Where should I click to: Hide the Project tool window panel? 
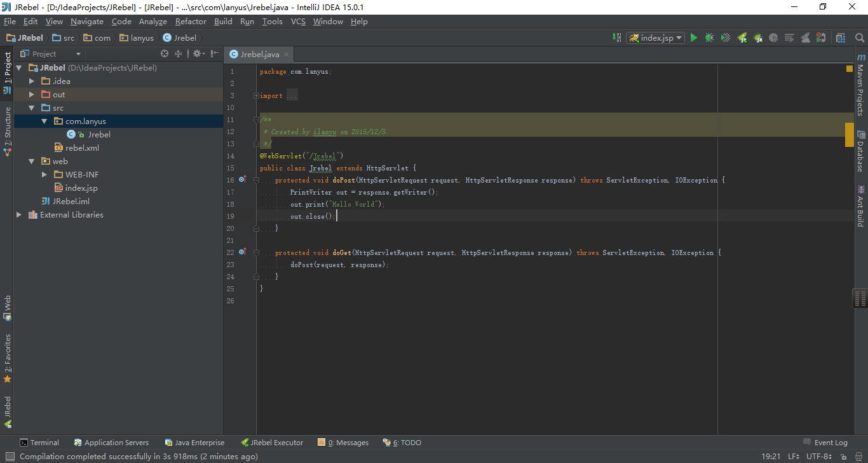coord(215,54)
